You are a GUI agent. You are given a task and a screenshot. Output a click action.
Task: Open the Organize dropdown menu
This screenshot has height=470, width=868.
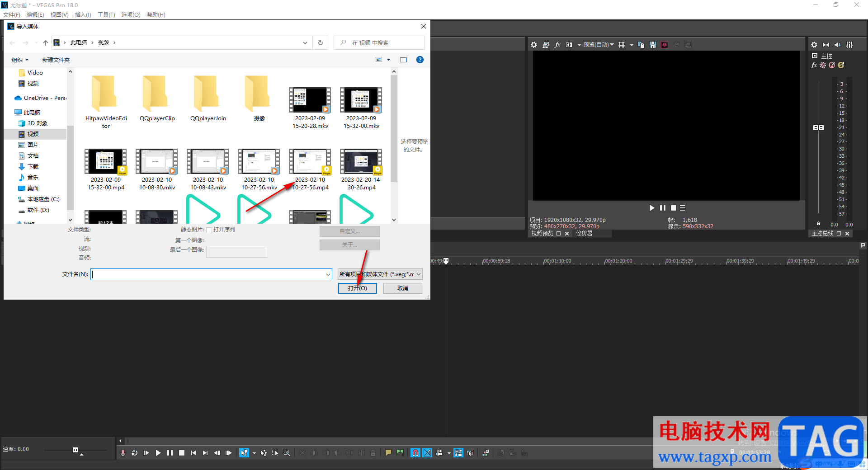pyautogui.click(x=20, y=60)
